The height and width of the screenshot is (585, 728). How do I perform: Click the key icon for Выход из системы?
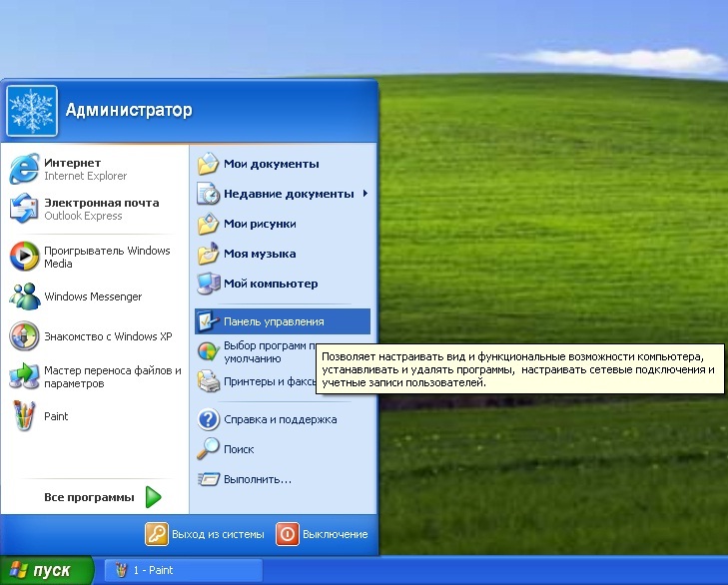(157, 534)
